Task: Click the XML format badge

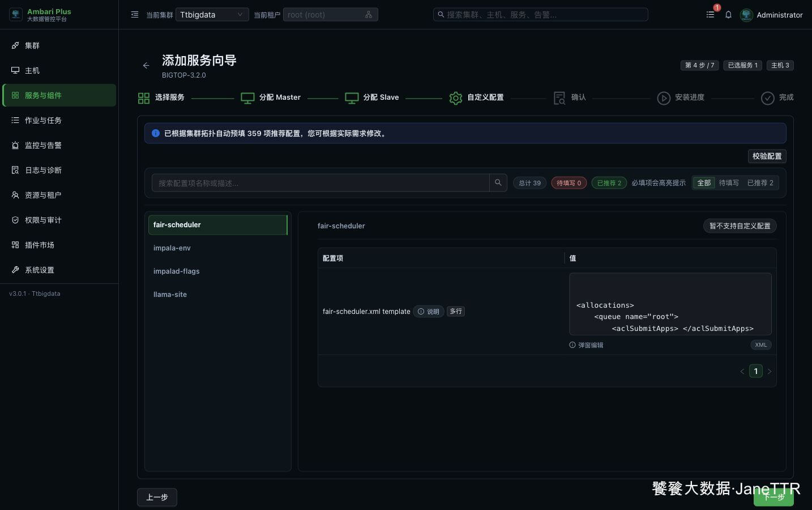Action: [x=761, y=345]
